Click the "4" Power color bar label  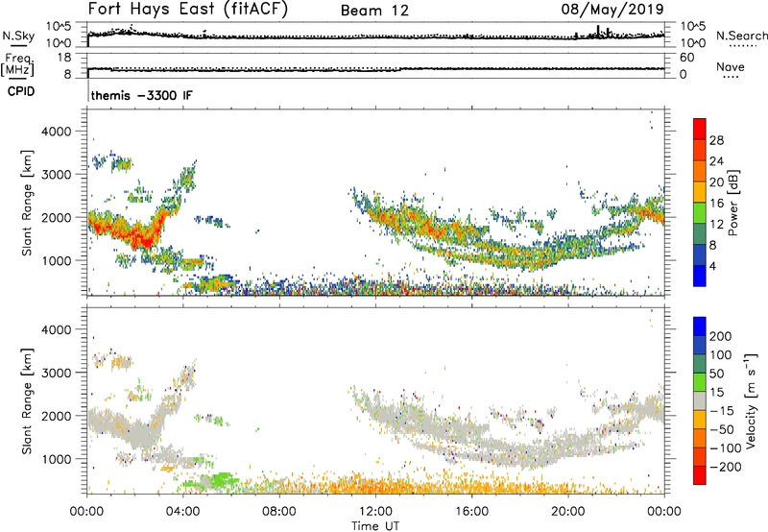(x=712, y=266)
